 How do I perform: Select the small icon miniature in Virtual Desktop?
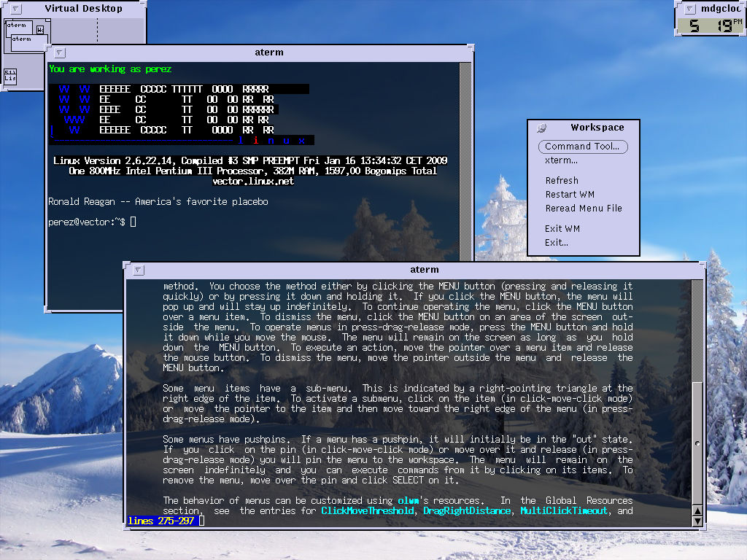pyautogui.click(x=10, y=76)
